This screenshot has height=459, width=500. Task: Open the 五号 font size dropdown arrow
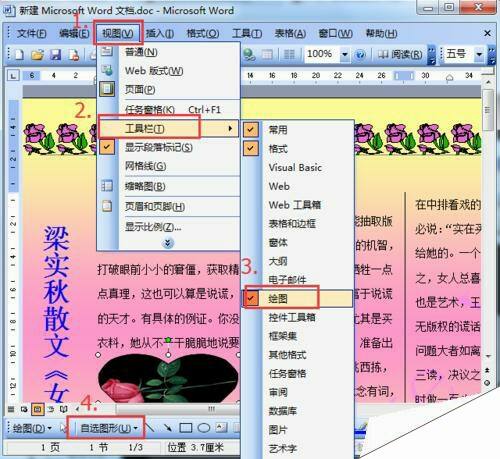479,54
